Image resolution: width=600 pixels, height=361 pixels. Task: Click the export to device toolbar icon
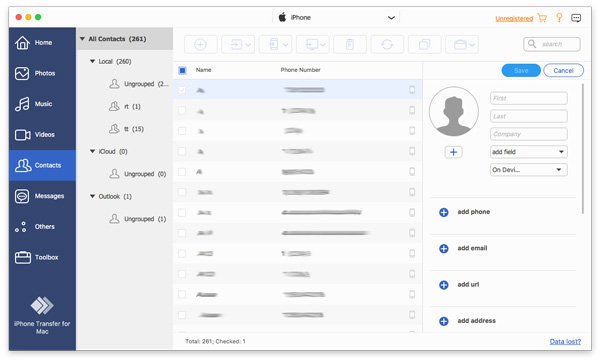pos(273,44)
